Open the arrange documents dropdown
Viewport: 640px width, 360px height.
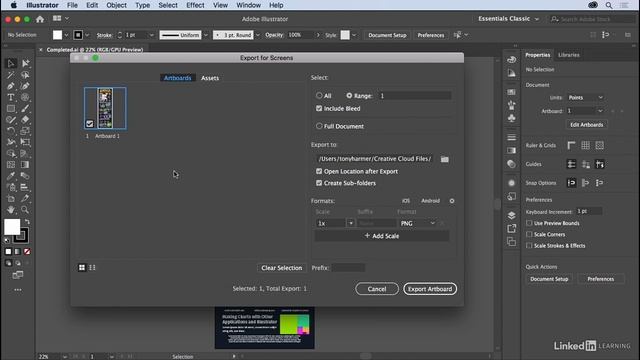click(x=61, y=19)
